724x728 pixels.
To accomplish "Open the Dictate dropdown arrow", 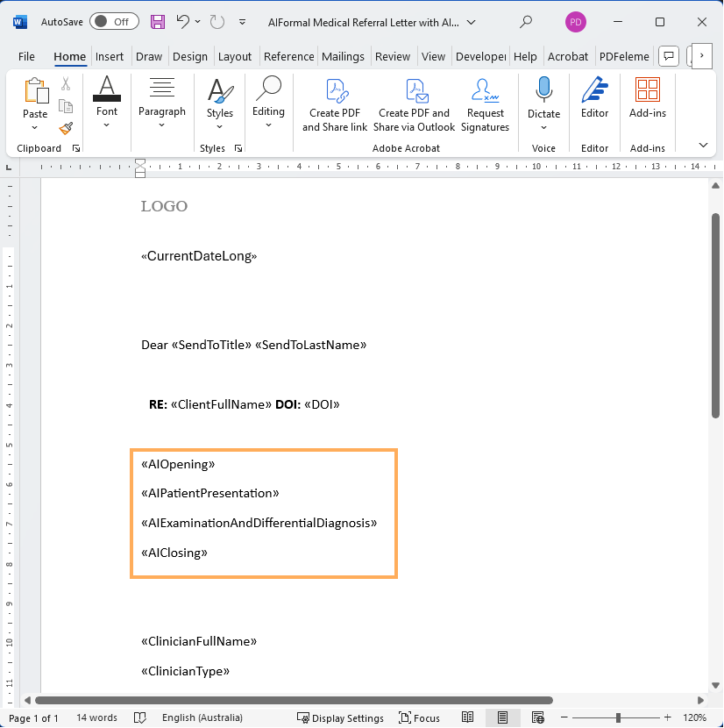I will pos(543,126).
